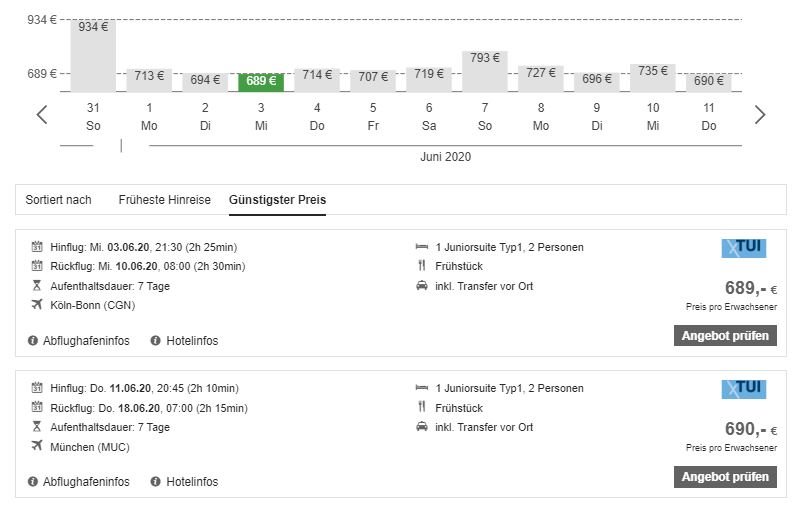The image size is (800, 505).
Task: Sort by Früheste Hinreise tab
Action: click(165, 200)
